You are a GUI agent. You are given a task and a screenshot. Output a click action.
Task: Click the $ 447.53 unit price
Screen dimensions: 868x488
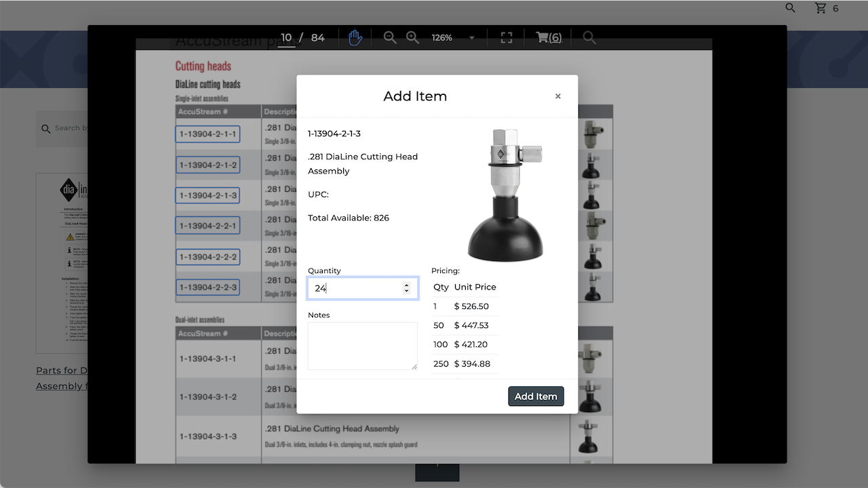pyautogui.click(x=471, y=325)
